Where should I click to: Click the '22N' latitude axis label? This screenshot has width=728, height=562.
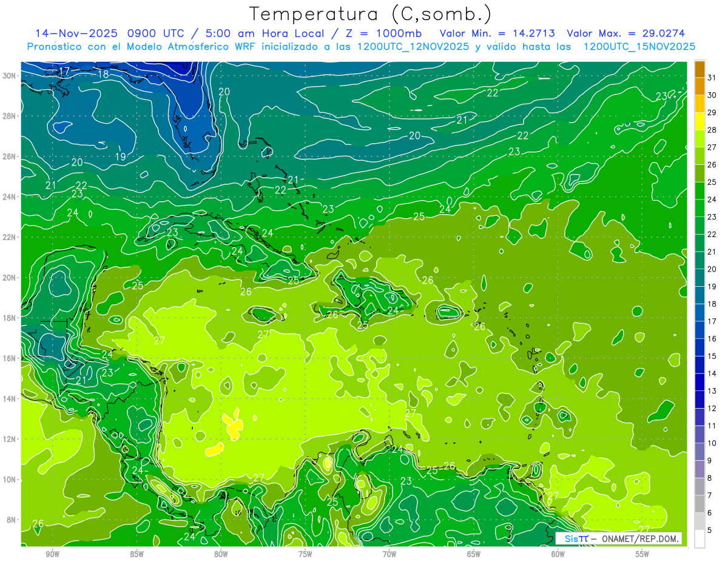click(x=10, y=237)
